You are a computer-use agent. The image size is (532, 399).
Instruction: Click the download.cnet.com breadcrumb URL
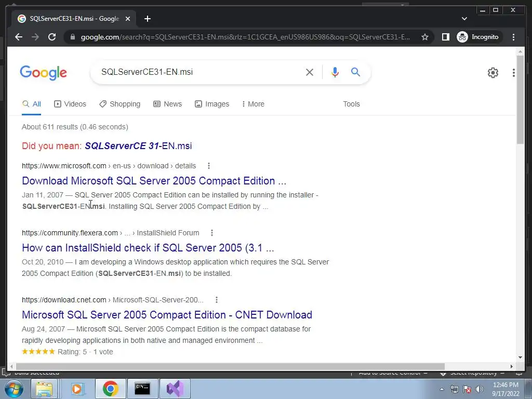point(113,300)
